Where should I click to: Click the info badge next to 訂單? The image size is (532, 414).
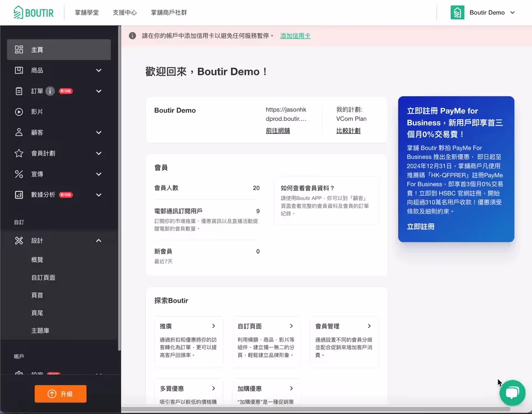point(50,91)
